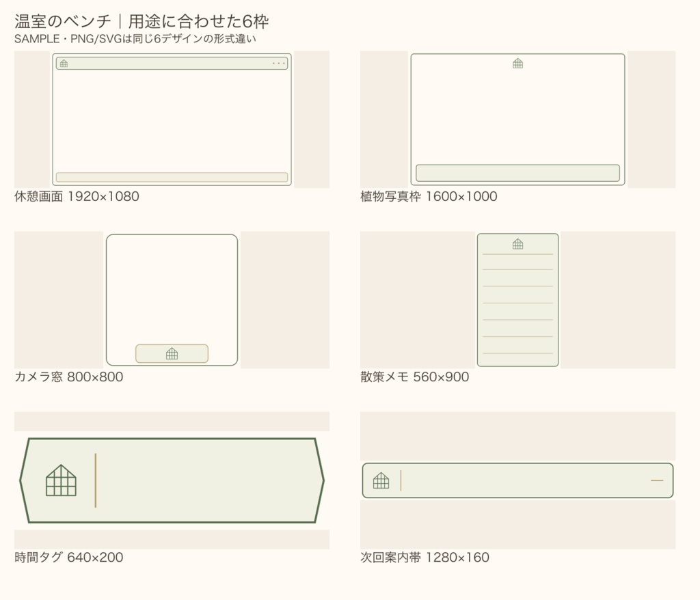Click the three-dots icon in the 休憩画面 frame
The width and height of the screenshot is (700, 600).
(279, 64)
